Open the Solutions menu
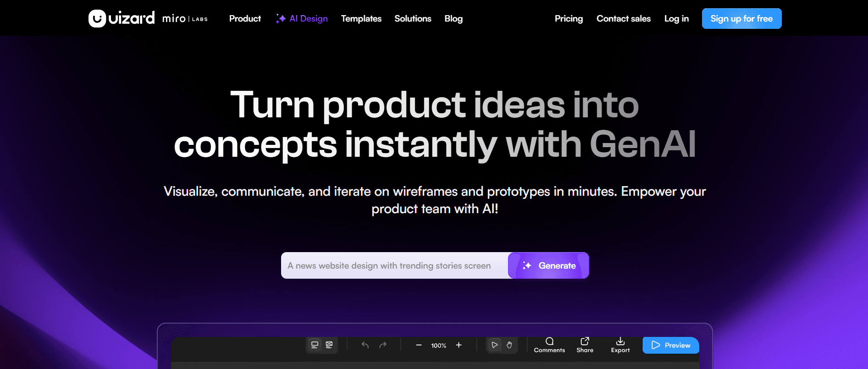The height and width of the screenshot is (369, 868). coord(413,19)
